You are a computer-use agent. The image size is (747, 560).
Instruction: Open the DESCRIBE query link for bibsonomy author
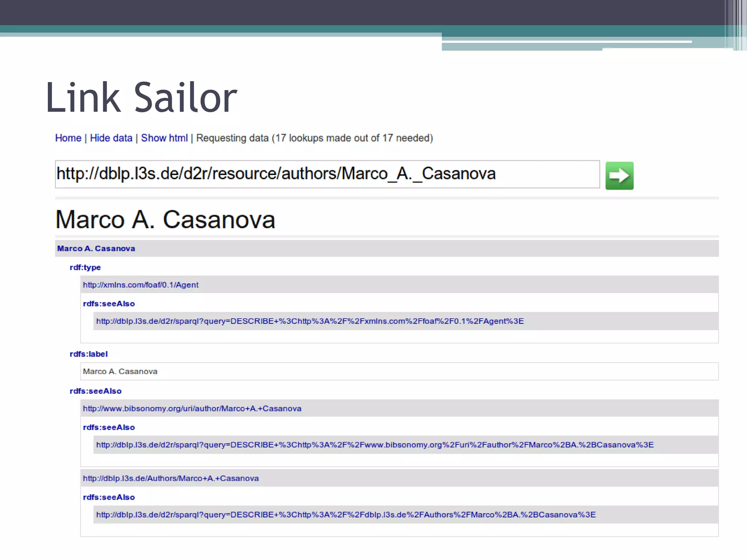(375, 445)
